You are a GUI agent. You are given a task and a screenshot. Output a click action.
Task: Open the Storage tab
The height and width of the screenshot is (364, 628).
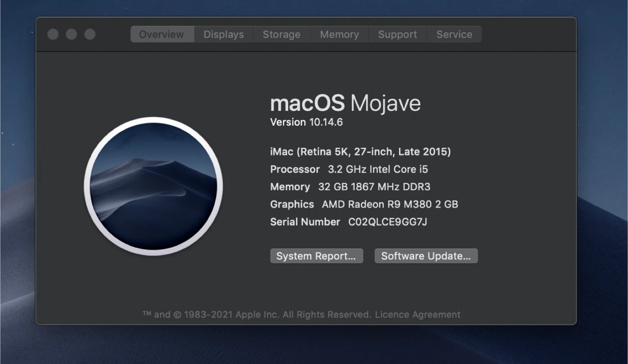[281, 34]
